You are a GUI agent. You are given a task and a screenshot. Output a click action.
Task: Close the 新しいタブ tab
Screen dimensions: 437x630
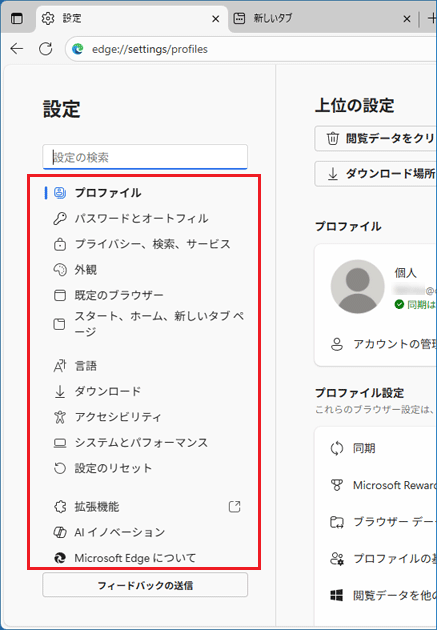pos(406,19)
